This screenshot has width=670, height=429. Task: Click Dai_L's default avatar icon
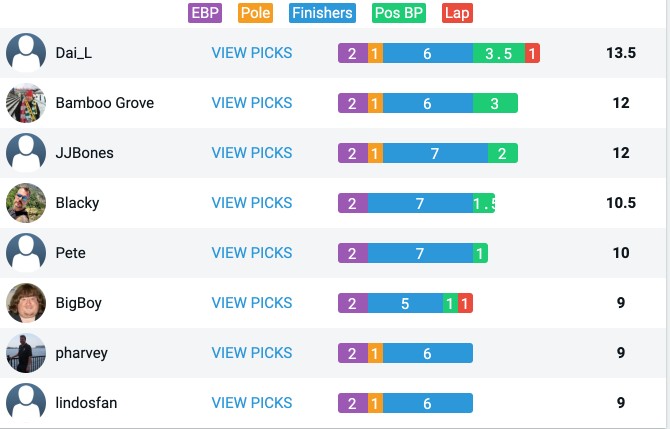[26, 53]
